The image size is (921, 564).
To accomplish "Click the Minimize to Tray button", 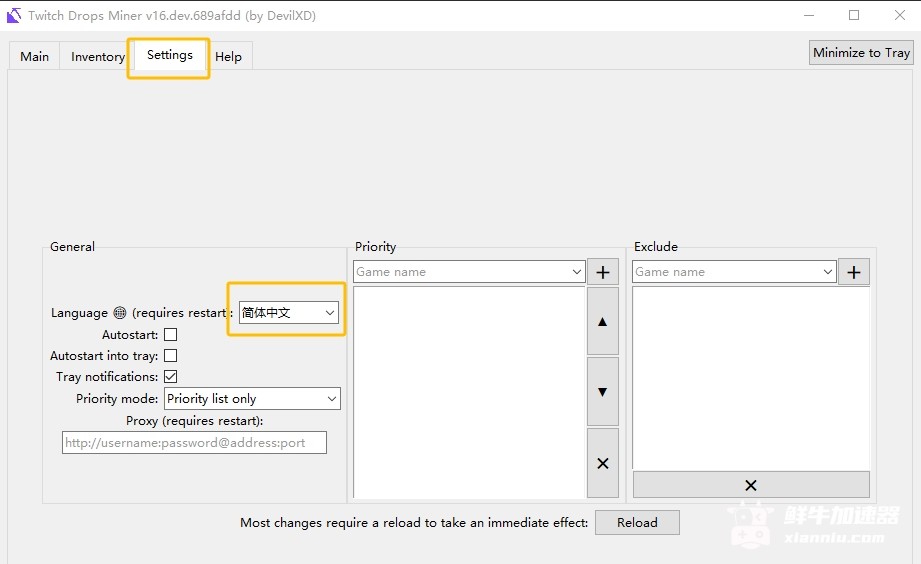I will point(861,53).
